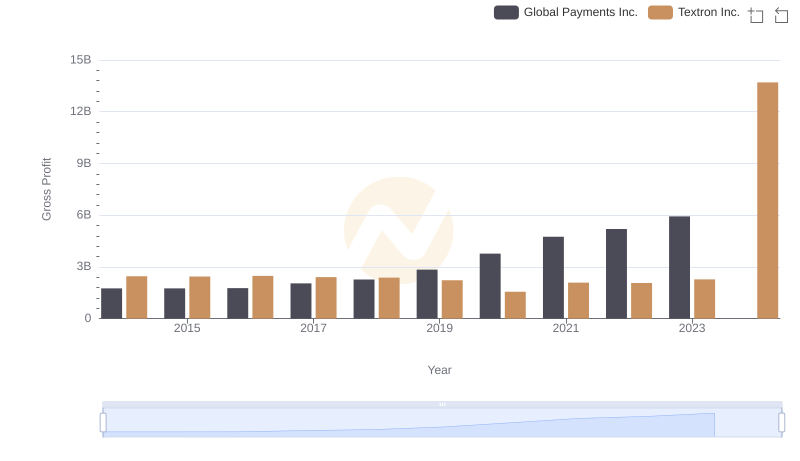800x461 pixels.
Task: Click the zoom reset icon
Action: pos(781,15)
